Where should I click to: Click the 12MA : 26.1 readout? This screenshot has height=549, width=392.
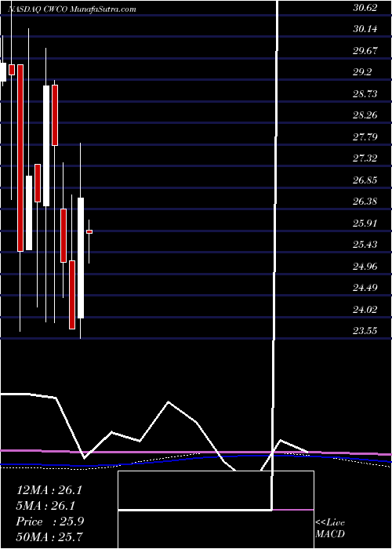tap(49, 490)
